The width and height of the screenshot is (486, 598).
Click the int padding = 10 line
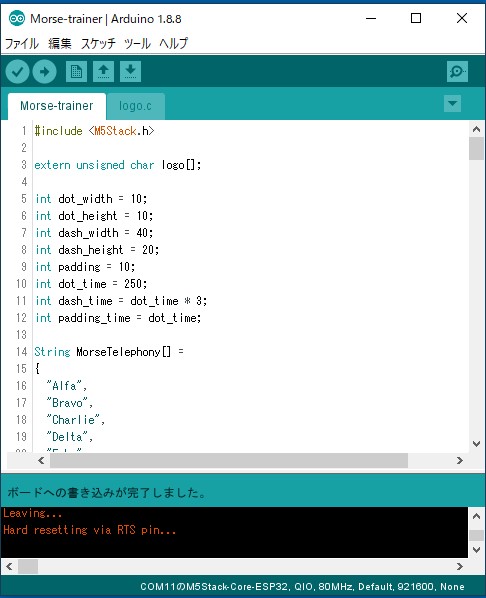85,267
